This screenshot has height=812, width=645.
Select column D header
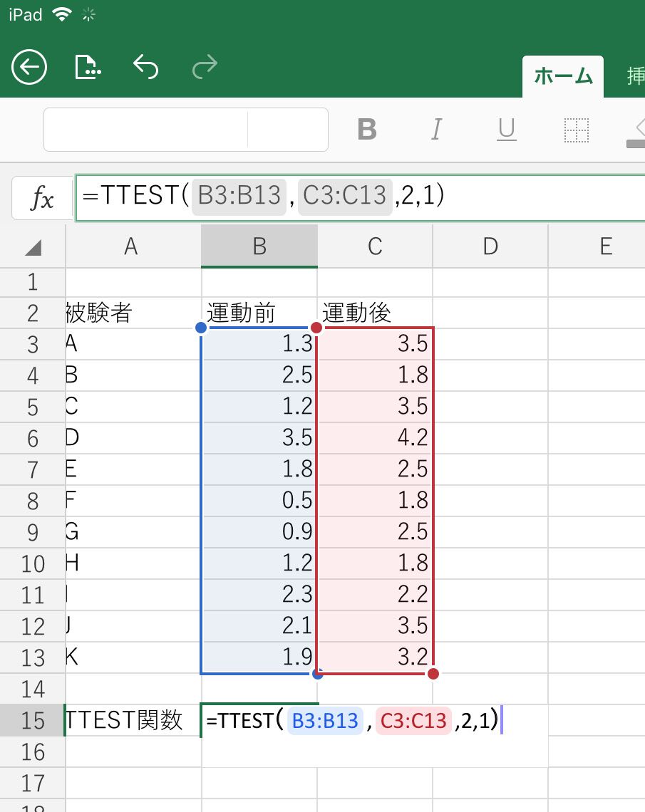[x=490, y=246]
